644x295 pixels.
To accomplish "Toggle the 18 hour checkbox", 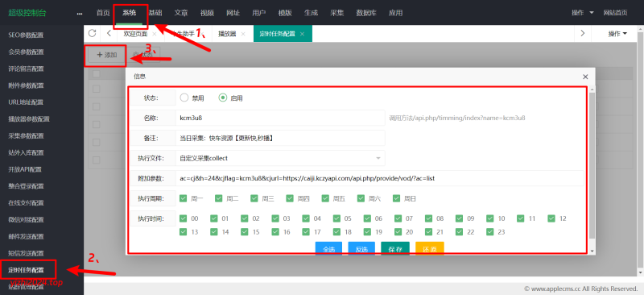I will point(336,232).
